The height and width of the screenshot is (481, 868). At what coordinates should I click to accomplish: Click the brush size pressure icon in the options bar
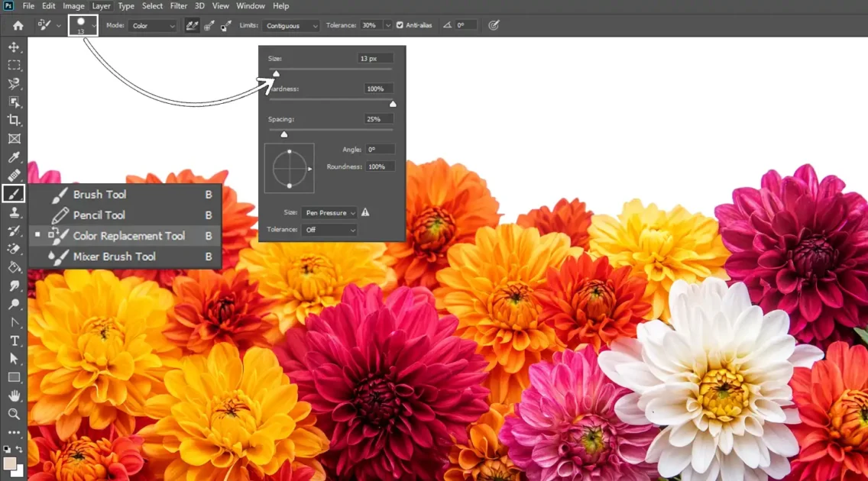tap(494, 25)
